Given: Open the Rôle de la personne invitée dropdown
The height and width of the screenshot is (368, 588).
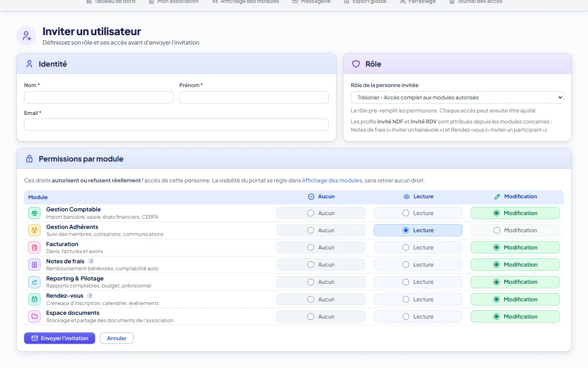Looking at the screenshot, I should coord(457,97).
